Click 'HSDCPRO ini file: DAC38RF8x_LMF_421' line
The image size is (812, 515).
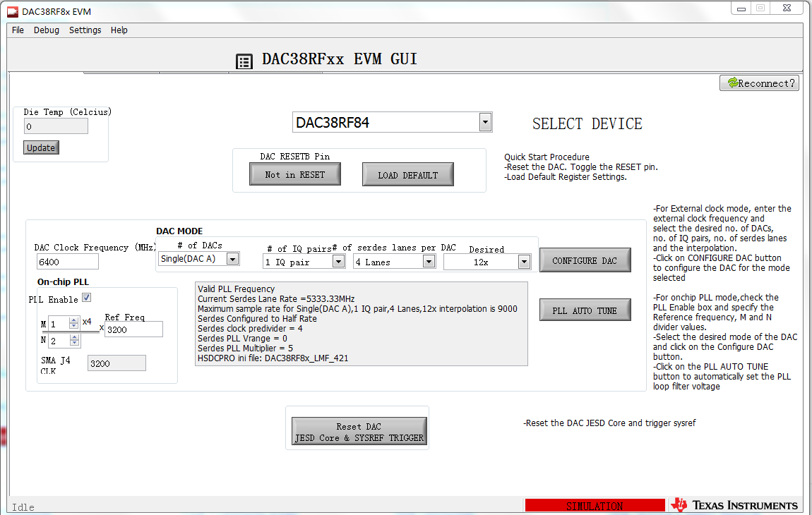tap(273, 358)
